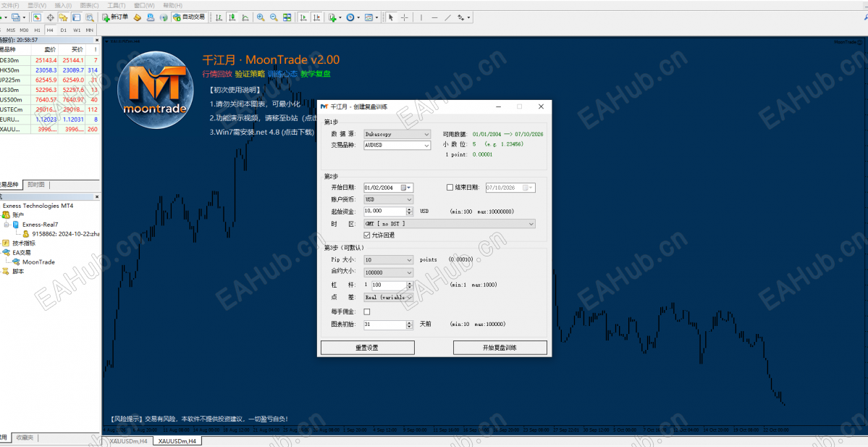Screen dimensions: 868x447
Task: Open the Strategy Tester magnifier icon
Action: (x=90, y=17)
